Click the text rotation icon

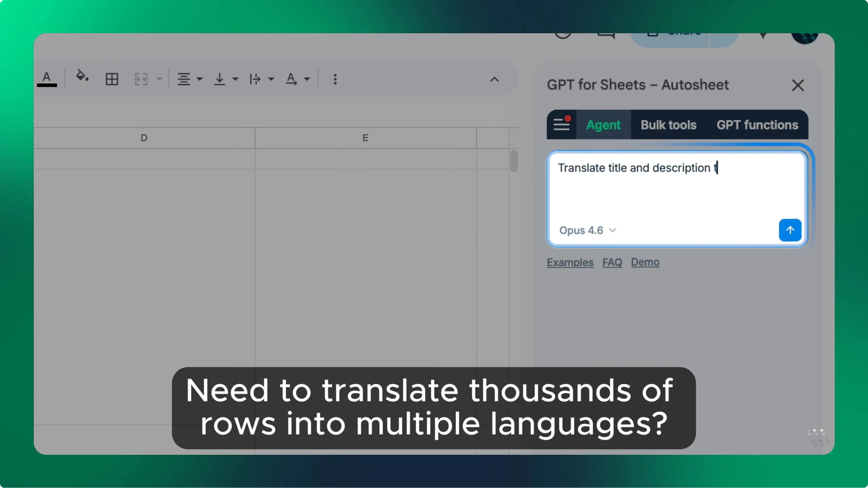pyautogui.click(x=291, y=79)
